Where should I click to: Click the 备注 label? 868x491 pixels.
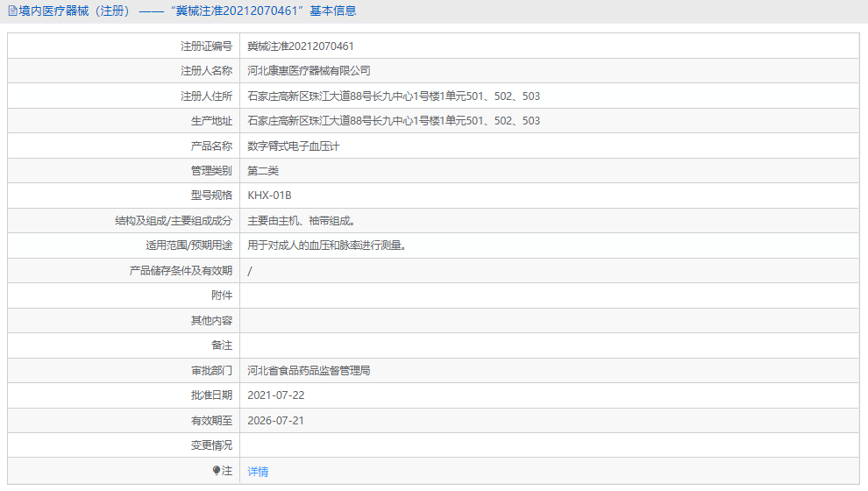(222, 345)
